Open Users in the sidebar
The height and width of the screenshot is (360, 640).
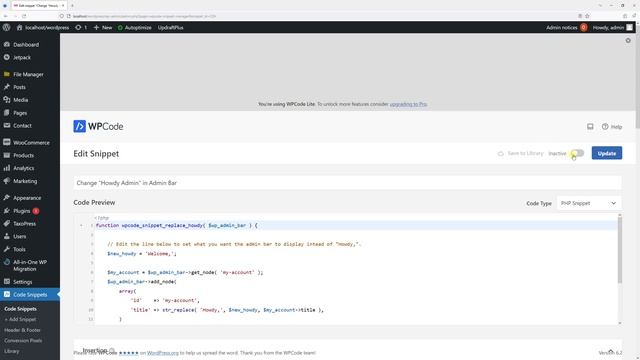point(19,236)
